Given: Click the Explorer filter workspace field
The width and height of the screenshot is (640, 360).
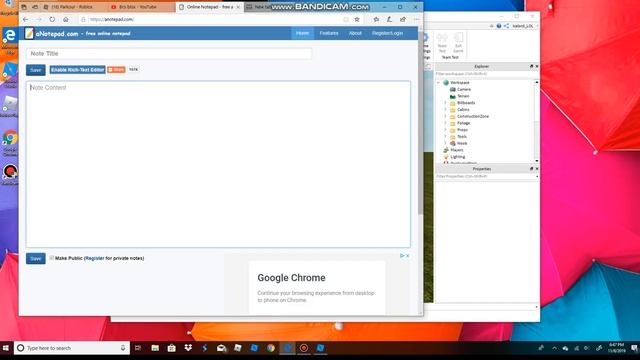Looking at the screenshot, I should (485, 74).
